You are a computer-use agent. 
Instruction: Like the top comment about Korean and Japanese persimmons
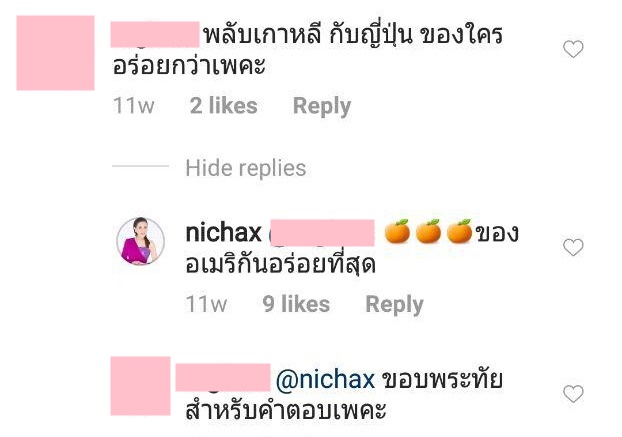click(573, 49)
